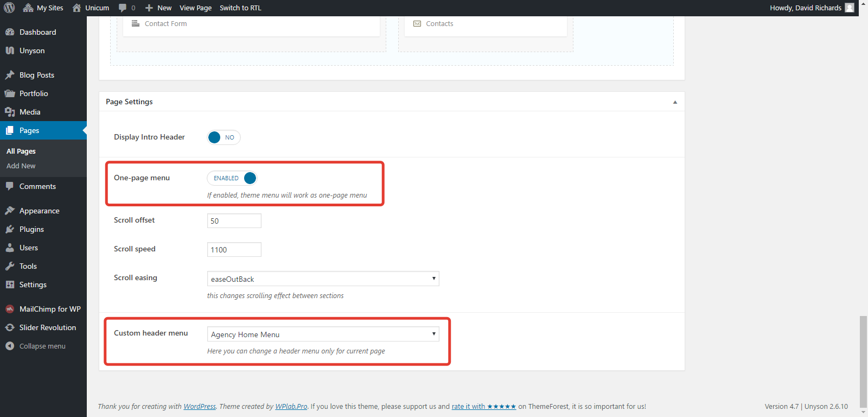Click the Appearance brush icon
Image resolution: width=868 pixels, height=417 pixels.
point(10,211)
